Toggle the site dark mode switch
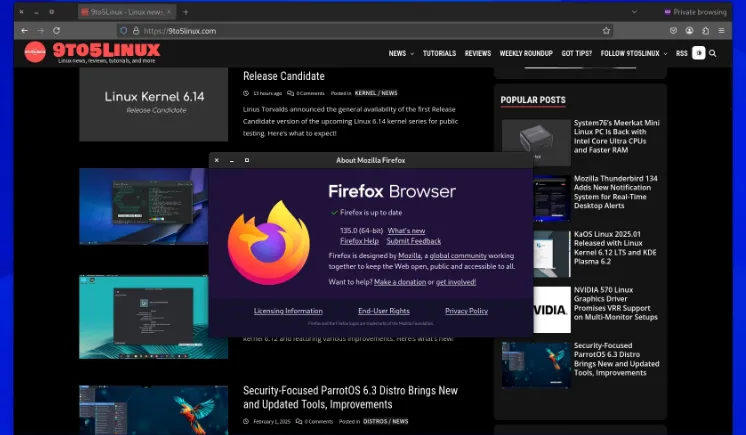This screenshot has width=746, height=435. 698,53
